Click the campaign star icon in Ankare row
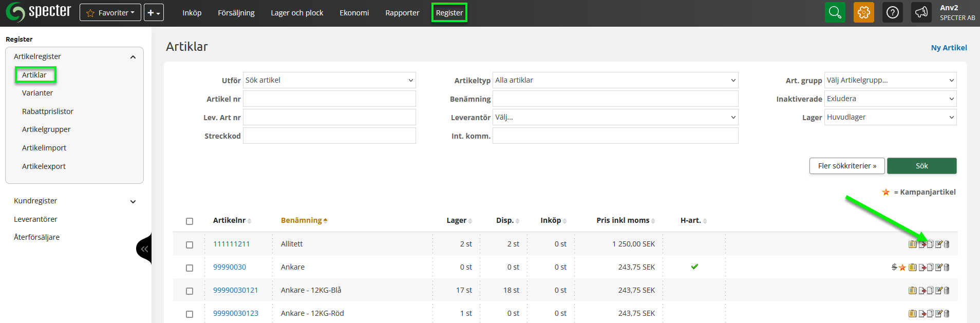The image size is (980, 323). point(902,268)
